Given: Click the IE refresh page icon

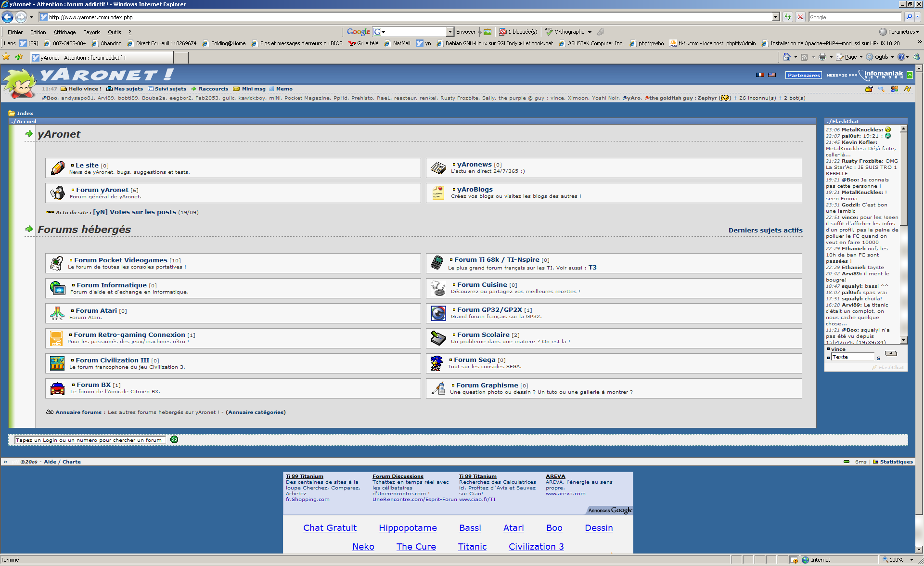Looking at the screenshot, I should coord(788,17).
